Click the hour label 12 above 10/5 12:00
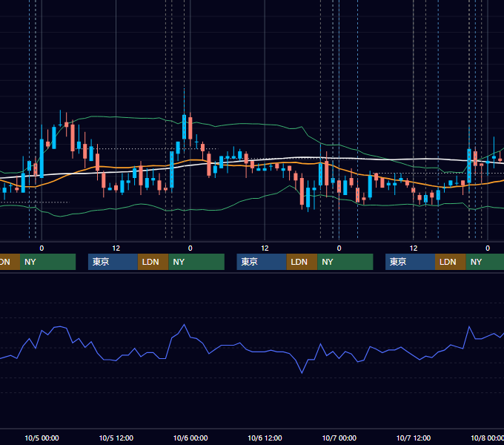 pyautogui.click(x=116, y=248)
